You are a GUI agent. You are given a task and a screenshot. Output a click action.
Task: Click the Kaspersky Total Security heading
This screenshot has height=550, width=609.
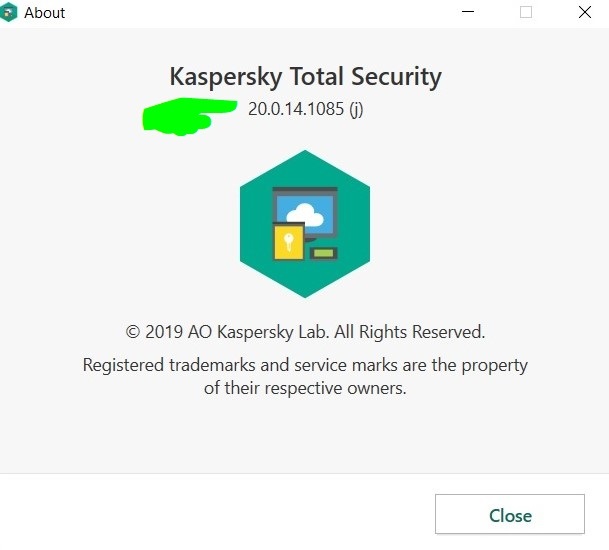pos(305,76)
